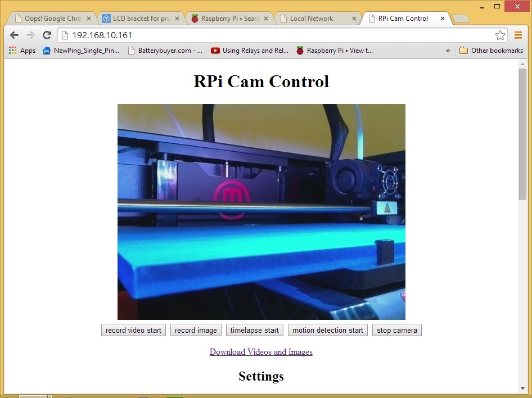Open the Download Videos and Images link
Screen dimensions: 532x398
point(261,352)
